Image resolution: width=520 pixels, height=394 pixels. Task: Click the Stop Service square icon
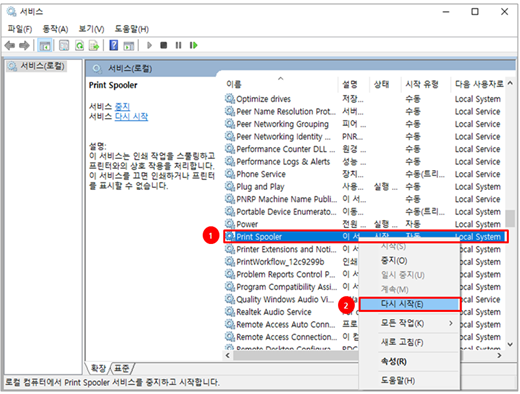pos(163,45)
